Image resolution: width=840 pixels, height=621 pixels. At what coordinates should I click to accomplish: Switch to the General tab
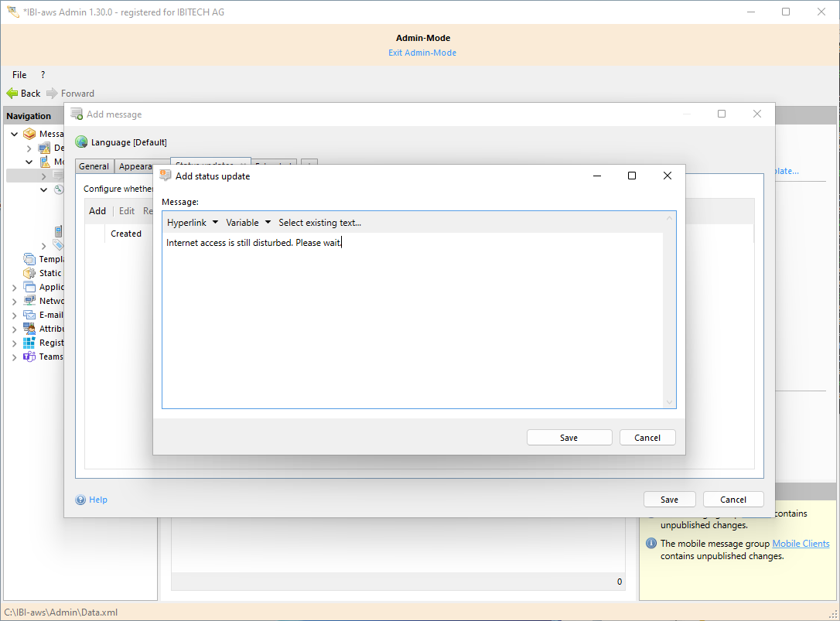[94, 166]
